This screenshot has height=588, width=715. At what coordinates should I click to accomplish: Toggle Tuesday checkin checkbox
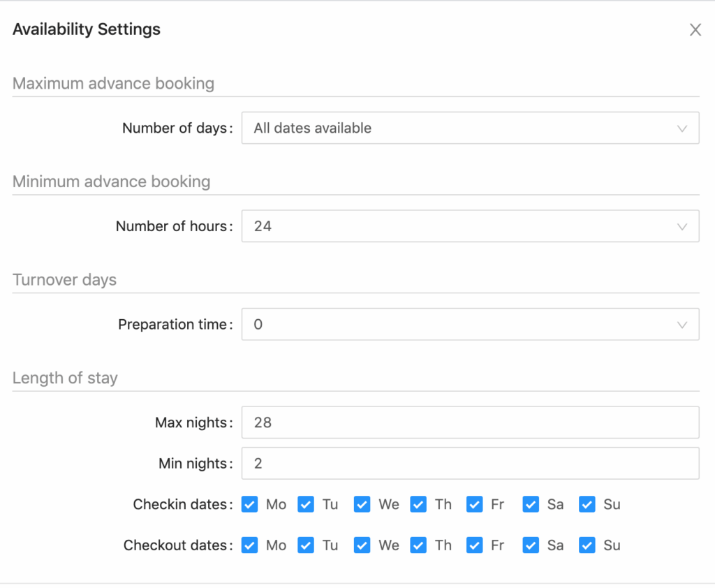(306, 504)
